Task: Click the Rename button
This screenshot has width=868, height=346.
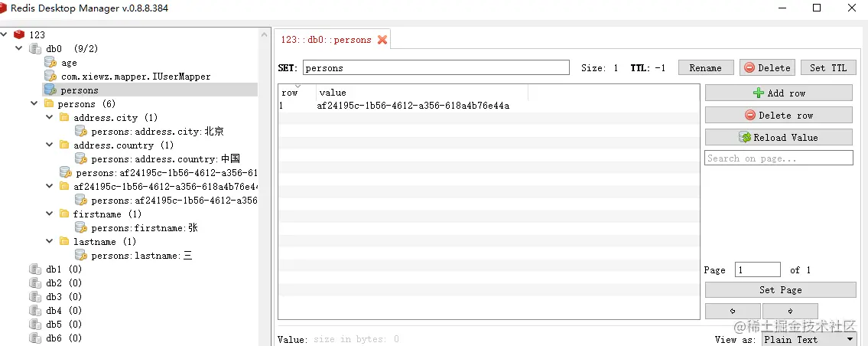Action: [x=706, y=67]
